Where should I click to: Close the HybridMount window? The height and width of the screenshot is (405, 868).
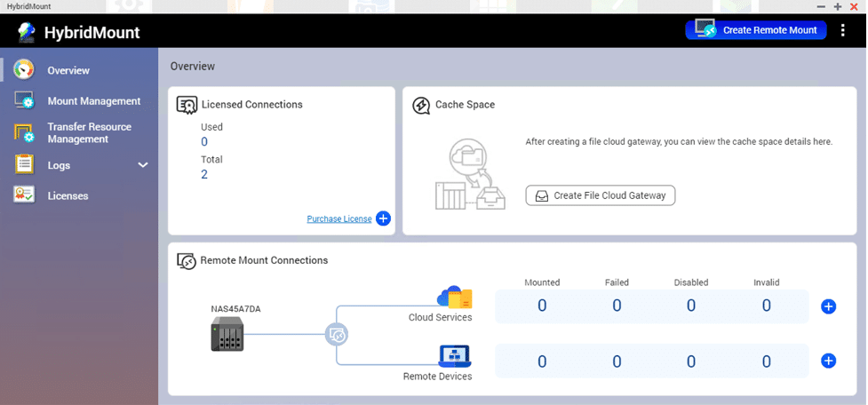[x=853, y=6]
